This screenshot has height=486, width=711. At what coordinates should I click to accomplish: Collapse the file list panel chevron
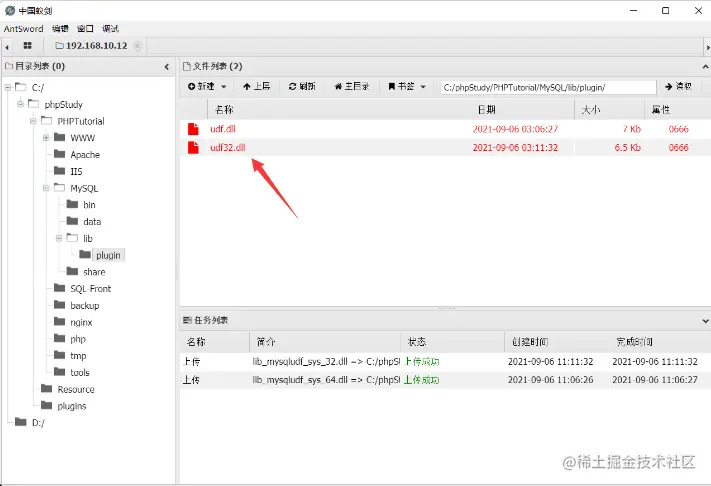click(x=705, y=67)
